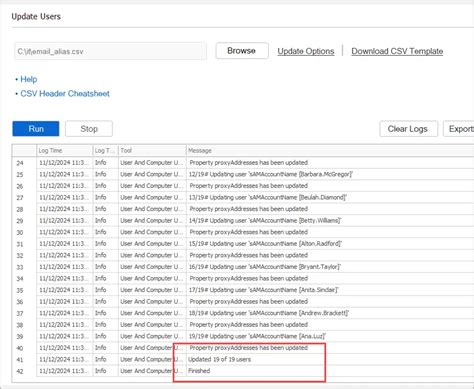
Task: Select the Message column header
Action: tap(330, 151)
